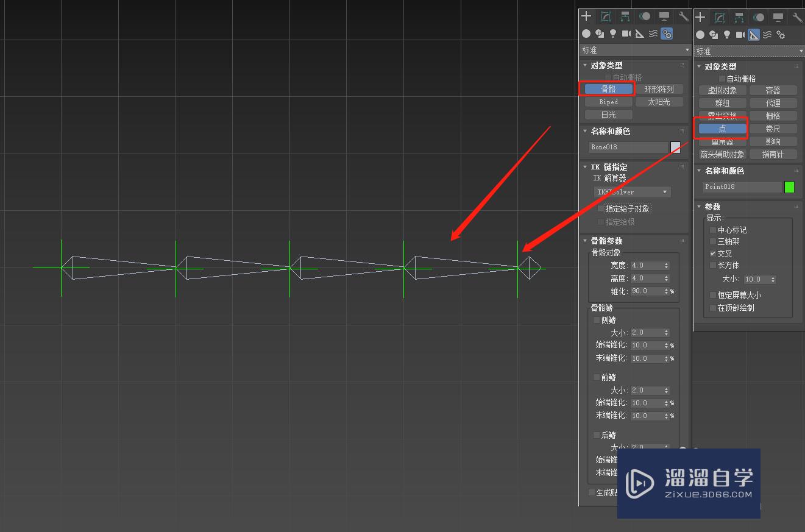
Task: Select Lights bulb category in the bone panel
Action: (613, 34)
